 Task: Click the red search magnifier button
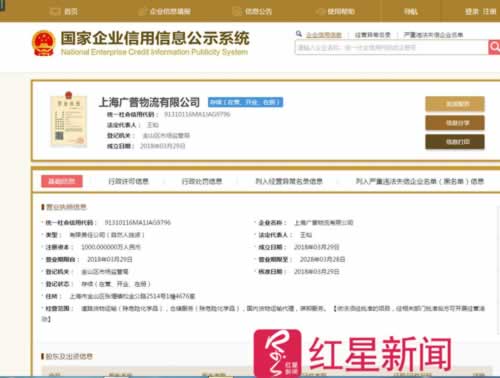[494, 47]
